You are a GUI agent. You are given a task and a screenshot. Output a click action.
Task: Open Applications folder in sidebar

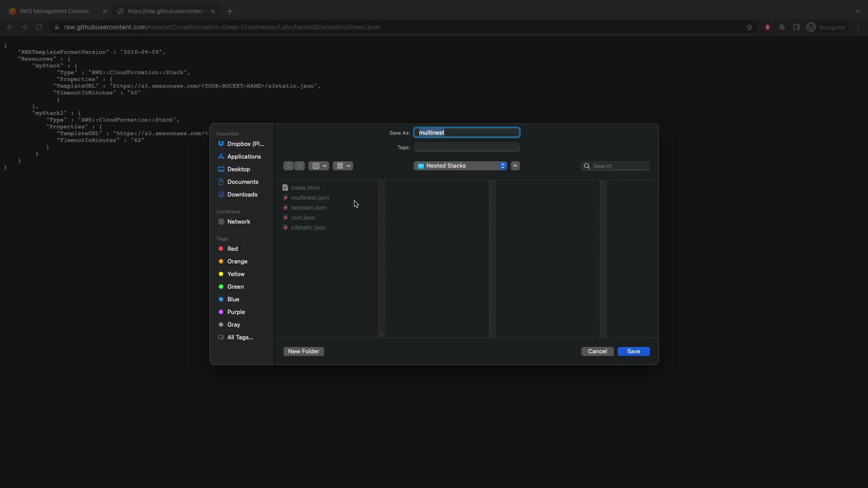[244, 156]
